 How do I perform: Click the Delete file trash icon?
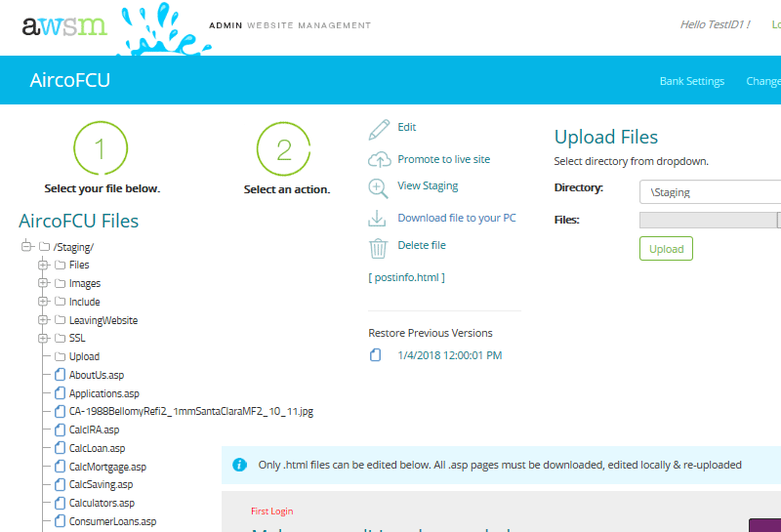coord(379,247)
